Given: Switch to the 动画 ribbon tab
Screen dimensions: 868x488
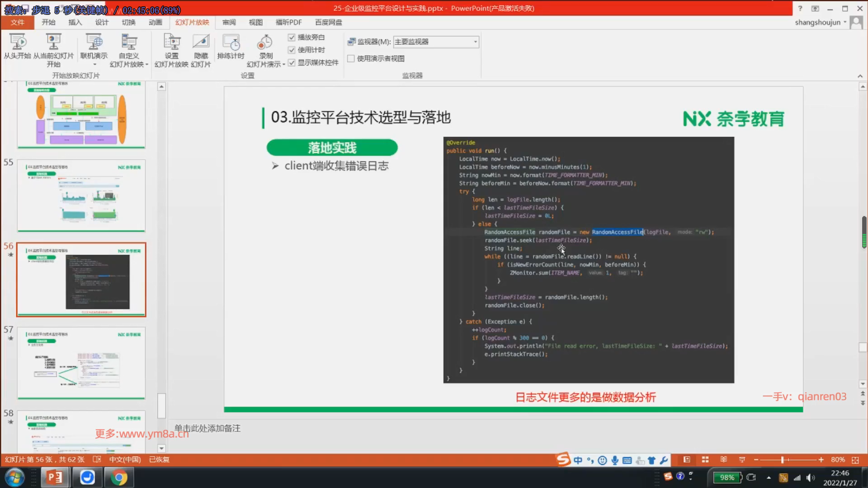Looking at the screenshot, I should pyautogui.click(x=155, y=22).
